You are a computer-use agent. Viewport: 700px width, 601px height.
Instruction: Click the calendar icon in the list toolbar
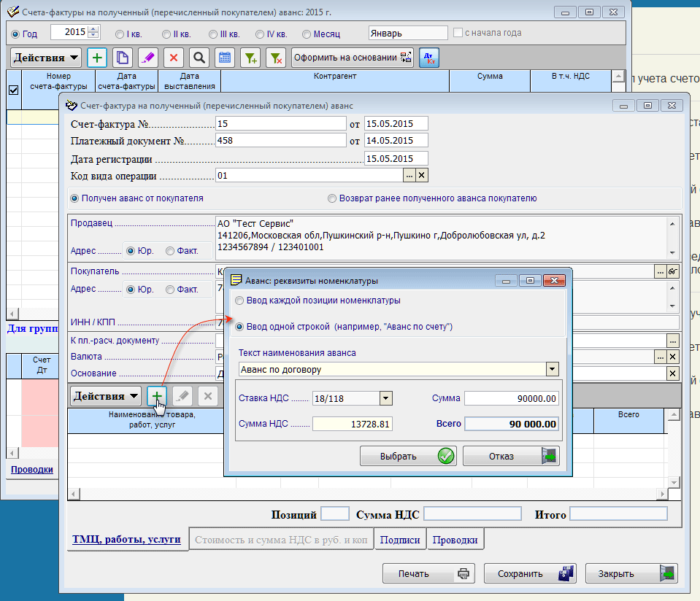(x=225, y=58)
